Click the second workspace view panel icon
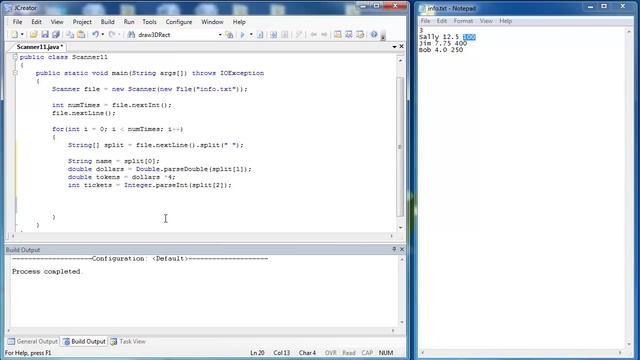This screenshot has width=640, height=360. [349, 35]
